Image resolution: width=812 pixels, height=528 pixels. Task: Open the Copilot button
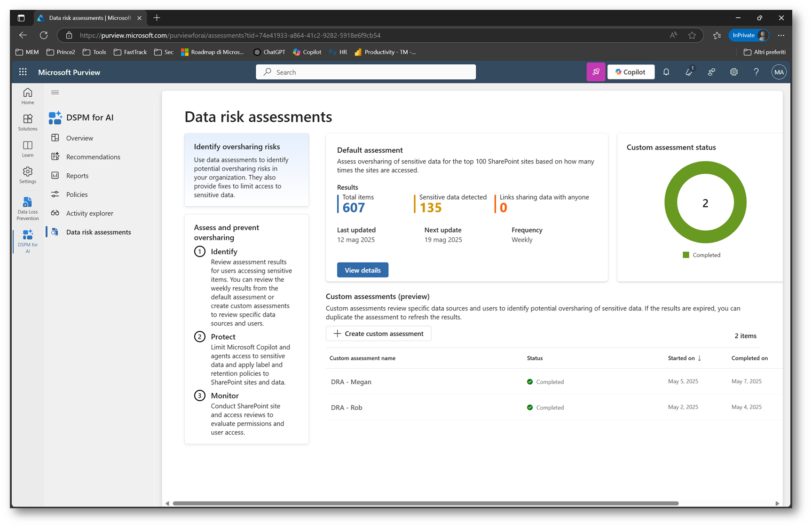click(x=631, y=72)
